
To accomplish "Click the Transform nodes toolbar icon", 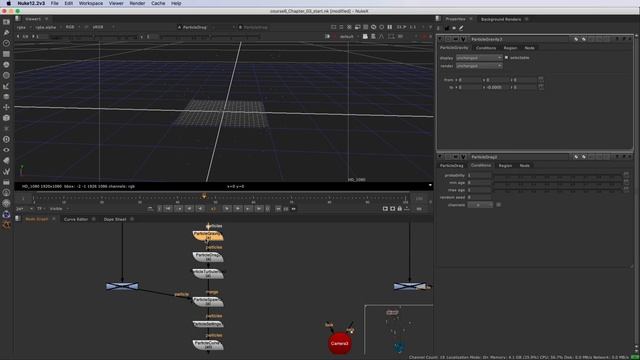I will (6, 107).
